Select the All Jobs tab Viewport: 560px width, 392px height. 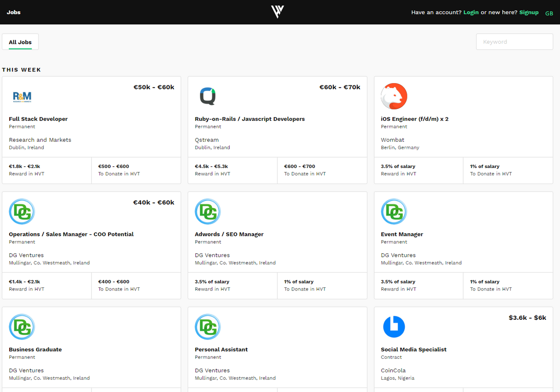pyautogui.click(x=20, y=42)
